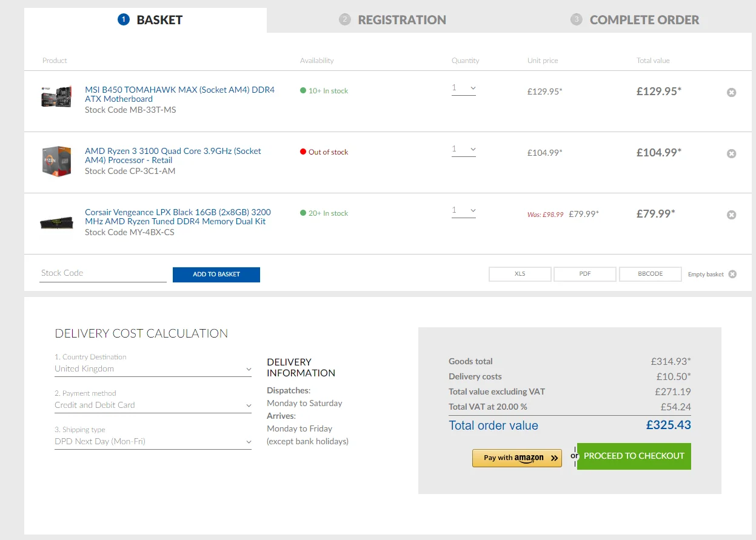The image size is (756, 540).
Task: Click Stock Code CP-3C1-AM text
Action: (130, 172)
